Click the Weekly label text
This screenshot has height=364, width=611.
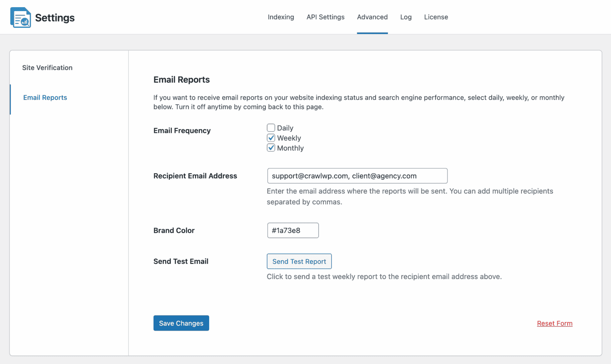[289, 138]
